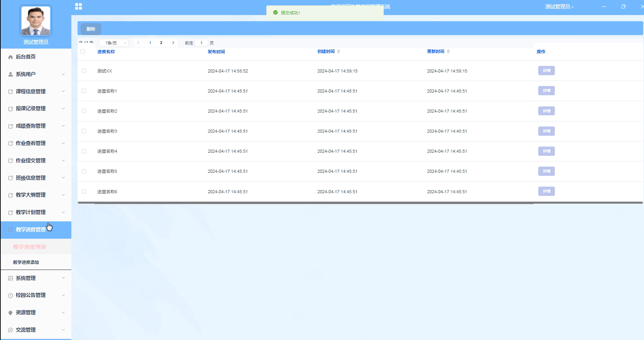Click the chart icon beside 系统管理
644x340 pixels.
coord(11,278)
